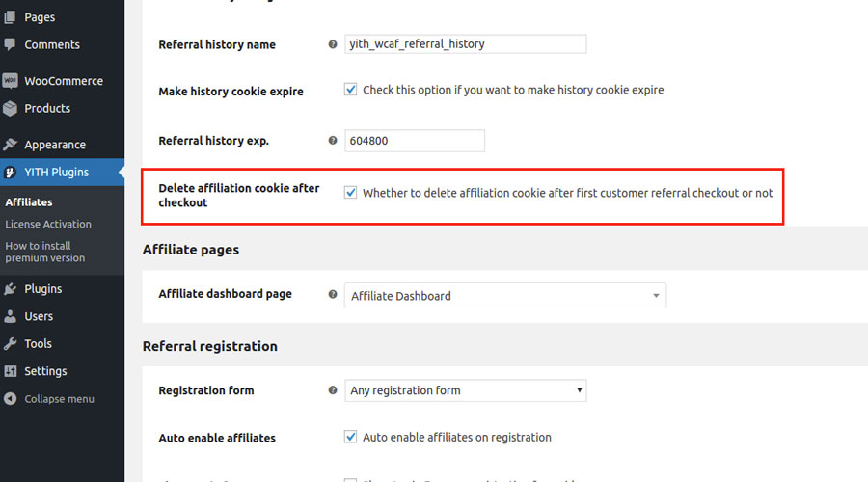Open the Any registration form dropdown
The height and width of the screenshot is (482, 868).
(x=465, y=390)
